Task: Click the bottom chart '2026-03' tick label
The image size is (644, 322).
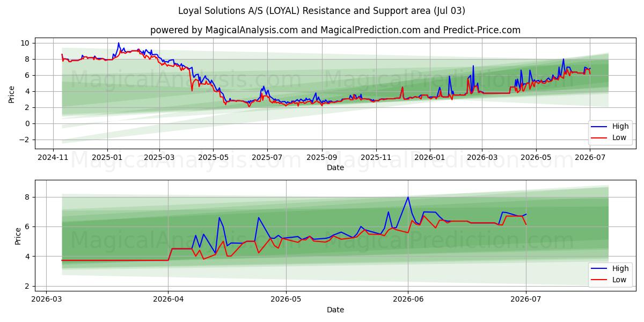Action: pyautogui.click(x=47, y=299)
